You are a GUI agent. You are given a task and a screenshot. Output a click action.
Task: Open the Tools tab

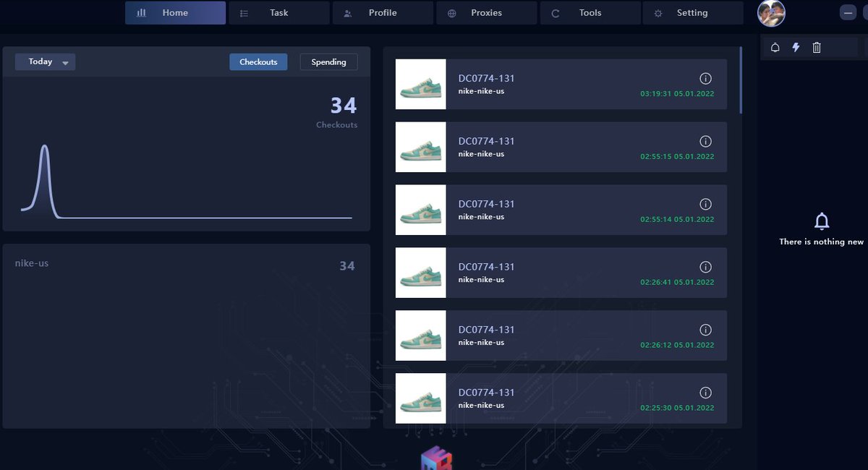[x=590, y=13]
